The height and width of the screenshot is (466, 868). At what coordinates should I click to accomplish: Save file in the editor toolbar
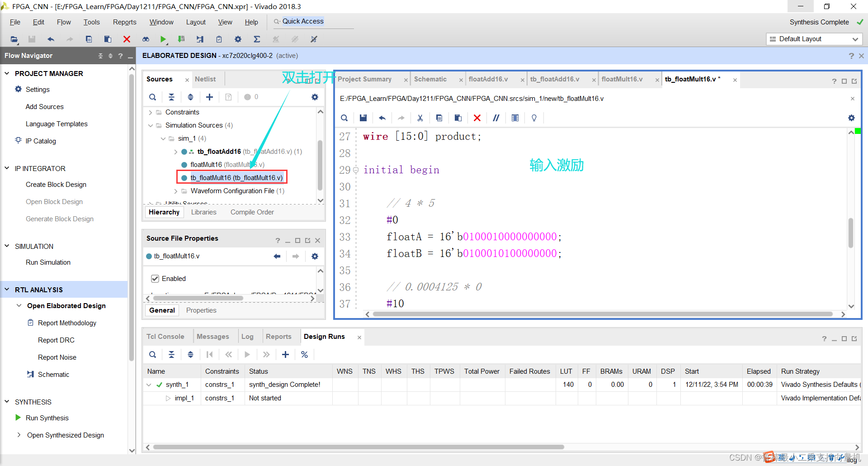(x=363, y=118)
